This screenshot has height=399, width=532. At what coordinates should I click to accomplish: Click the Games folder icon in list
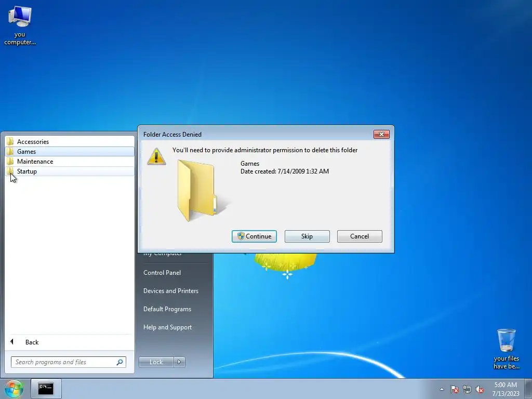pos(10,151)
